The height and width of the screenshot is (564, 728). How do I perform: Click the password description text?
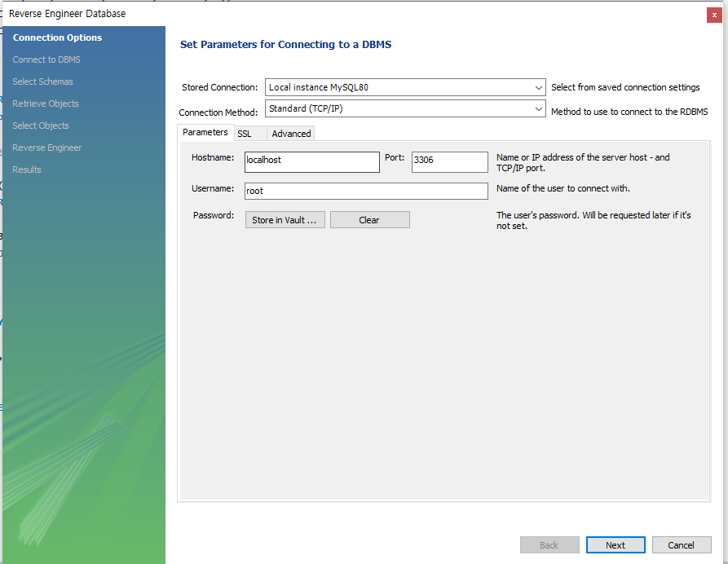pyautogui.click(x=593, y=221)
